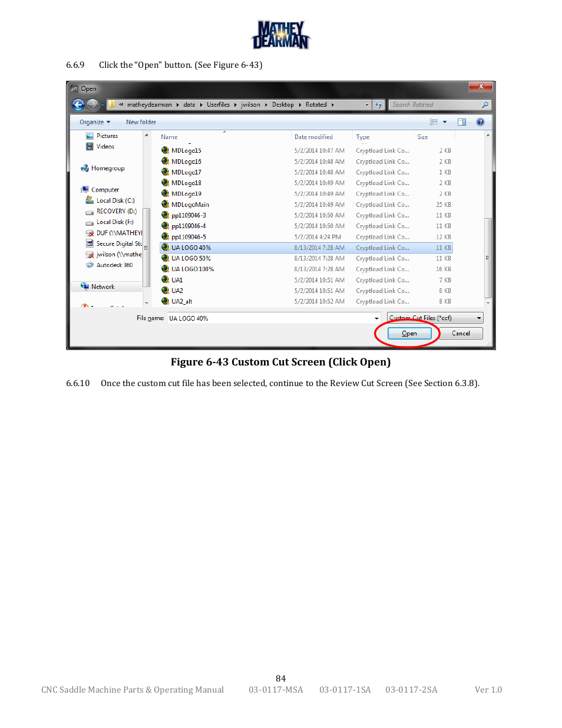Click the Cancel button
The height and width of the screenshot is (728, 562).
pyautogui.click(x=461, y=334)
